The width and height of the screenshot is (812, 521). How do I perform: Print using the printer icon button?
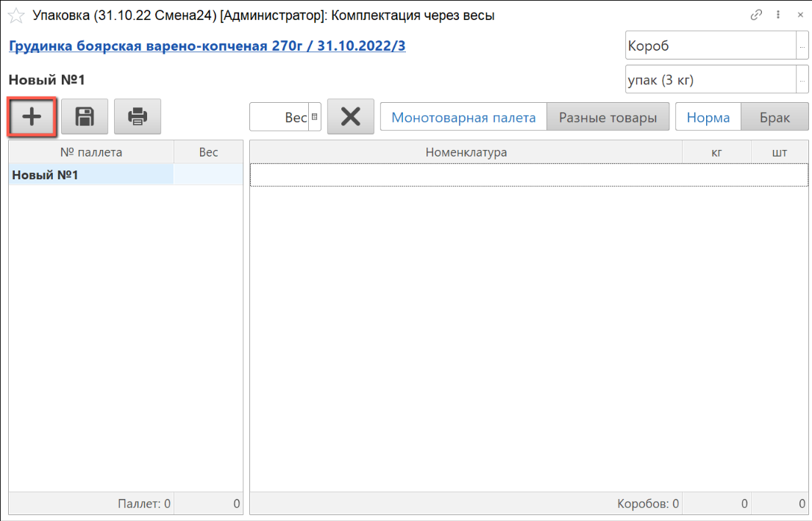(x=138, y=117)
